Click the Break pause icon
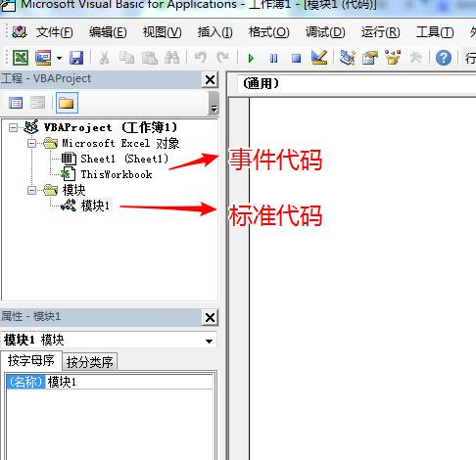Screen dimensions: 476x460 pyautogui.click(x=273, y=58)
